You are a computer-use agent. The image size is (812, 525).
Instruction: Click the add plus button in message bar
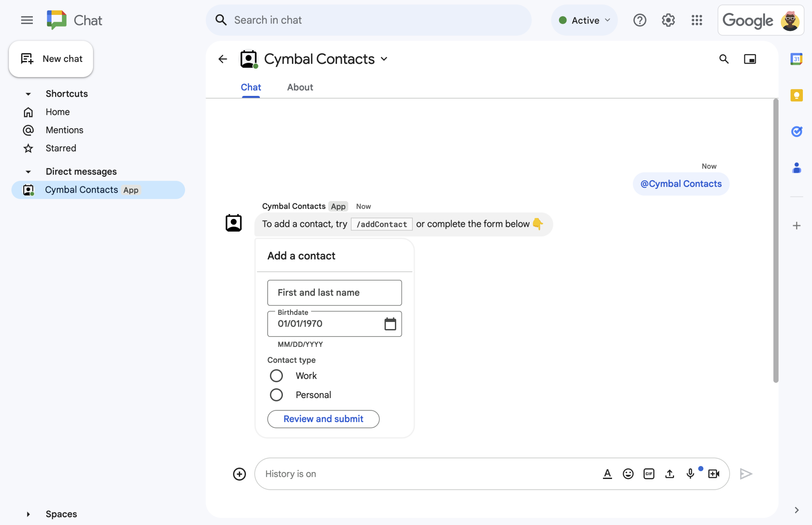click(x=240, y=474)
